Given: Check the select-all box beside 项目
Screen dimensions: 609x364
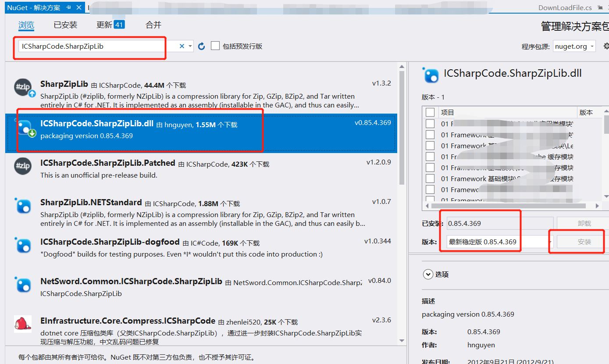Looking at the screenshot, I should point(431,112).
